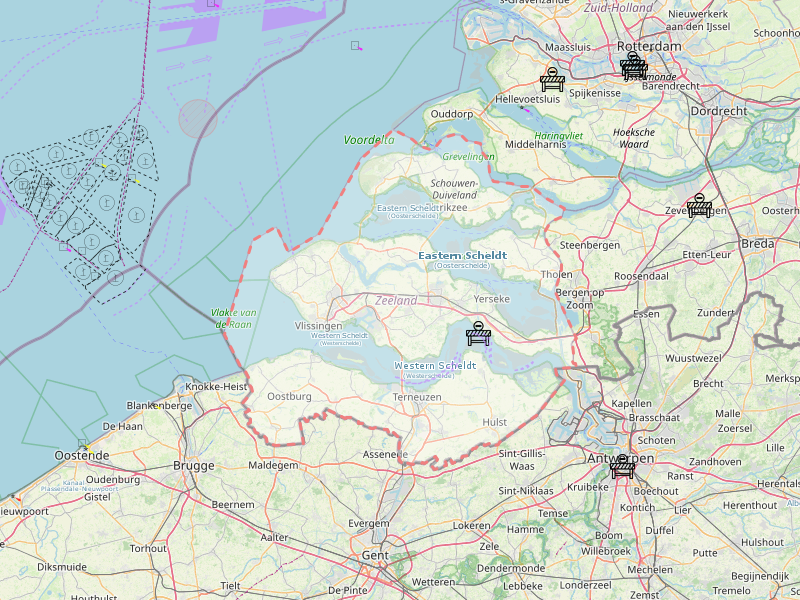Click the Gent city label
800x600 pixels.
pos(375,554)
